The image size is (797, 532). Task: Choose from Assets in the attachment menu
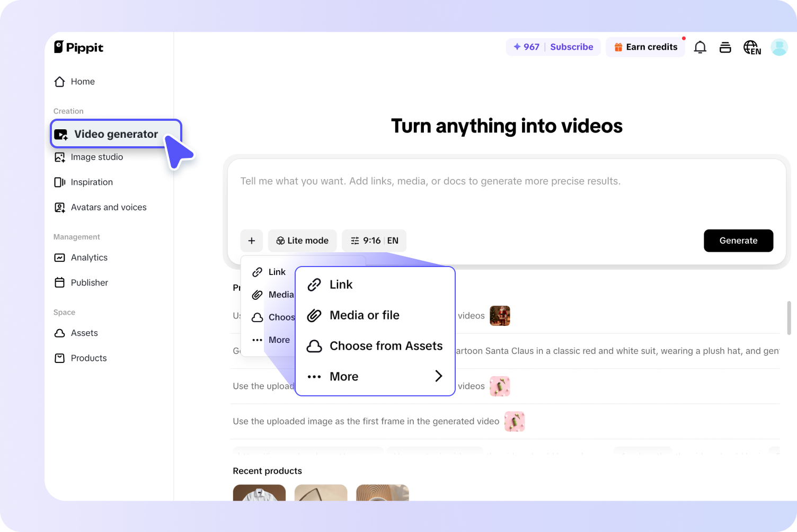pos(386,345)
